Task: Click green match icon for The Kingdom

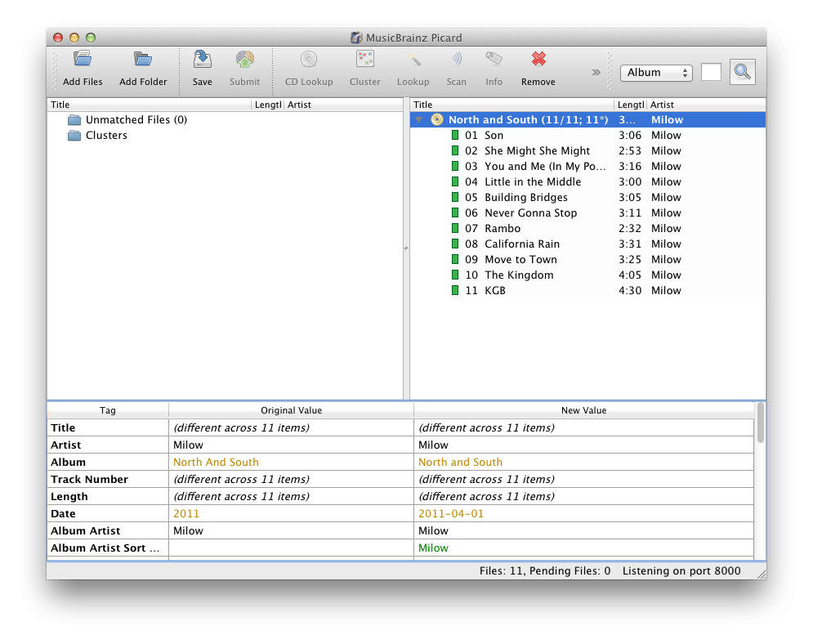Action: click(x=455, y=275)
